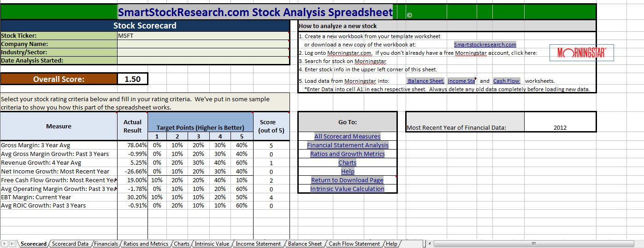644x248 pixels.
Task: Select the Date Analysis Started input cell
Action: click(x=203, y=60)
